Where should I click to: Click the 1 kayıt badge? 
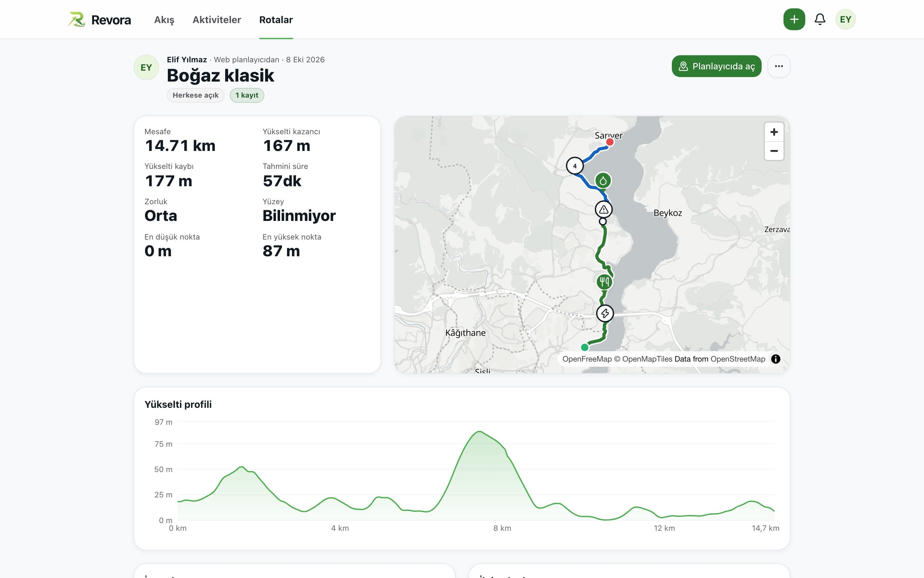pos(247,95)
